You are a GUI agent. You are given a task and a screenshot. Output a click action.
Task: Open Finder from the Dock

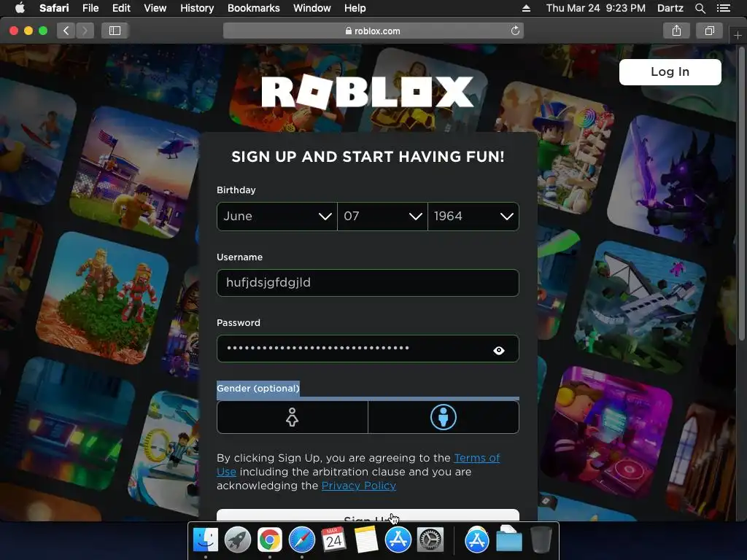tap(206, 540)
